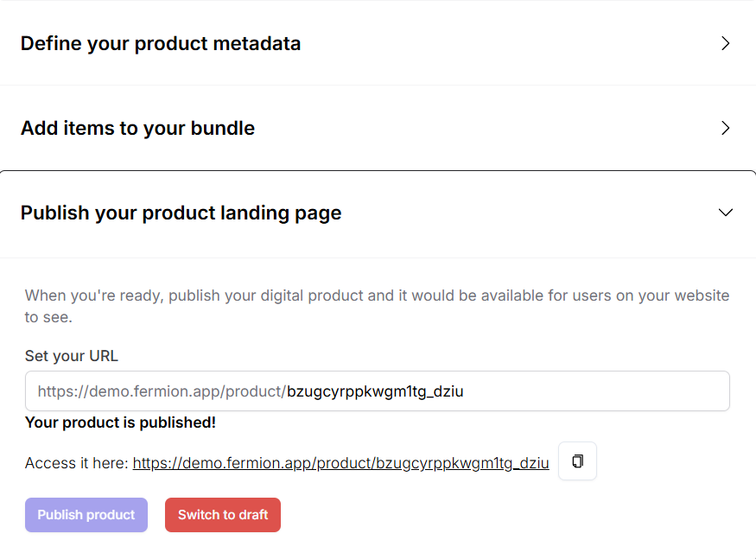
Task: Open the Add items to your bundle section
Action: [137, 128]
